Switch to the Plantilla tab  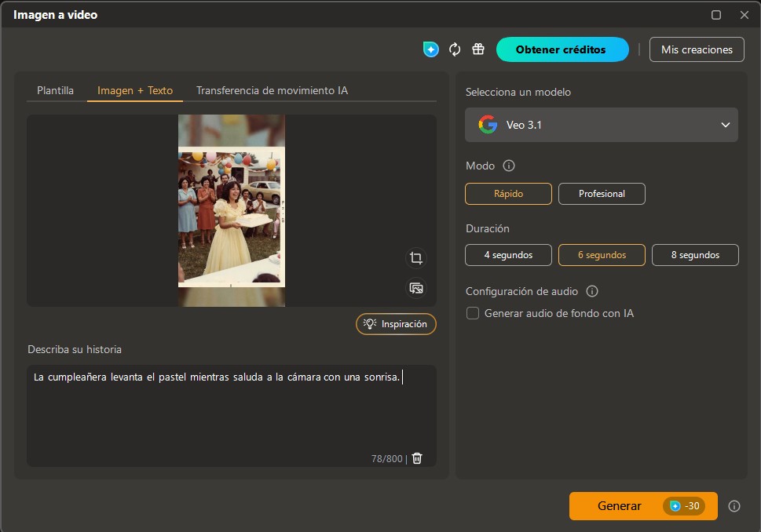(x=54, y=90)
